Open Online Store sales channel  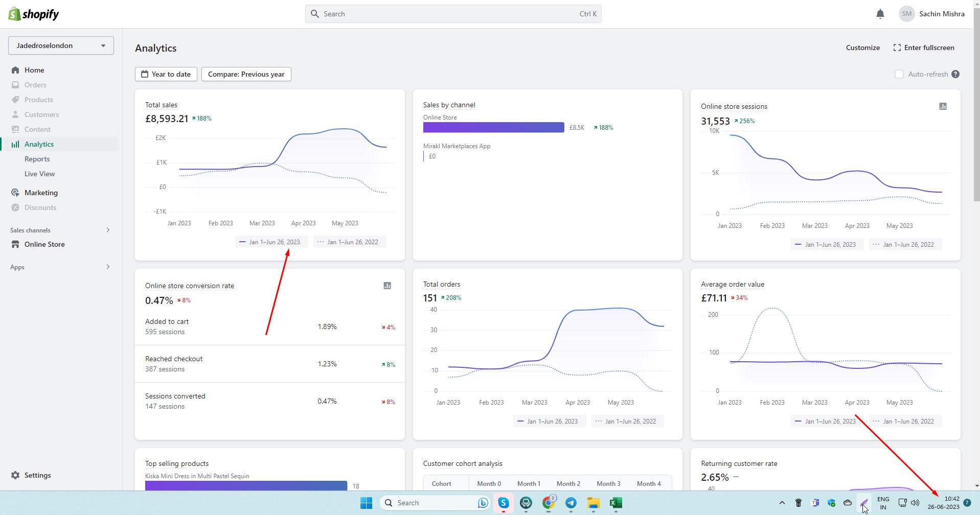[44, 244]
